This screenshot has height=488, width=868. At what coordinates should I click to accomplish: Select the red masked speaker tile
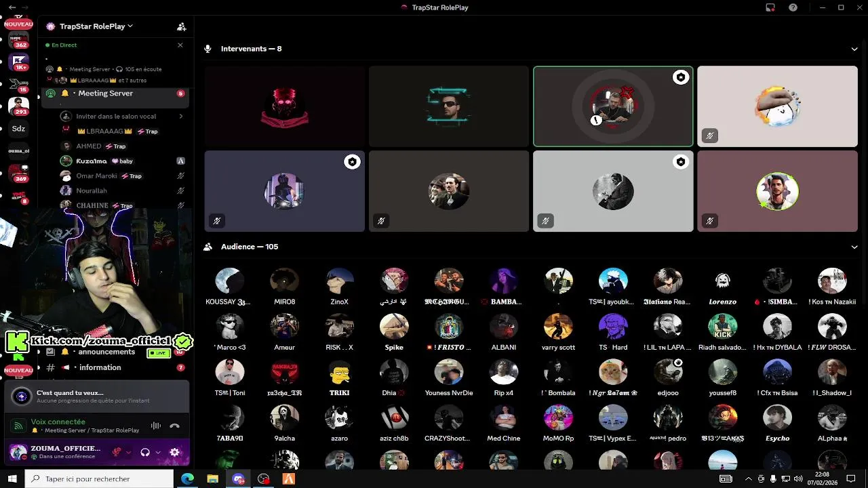[x=285, y=106]
